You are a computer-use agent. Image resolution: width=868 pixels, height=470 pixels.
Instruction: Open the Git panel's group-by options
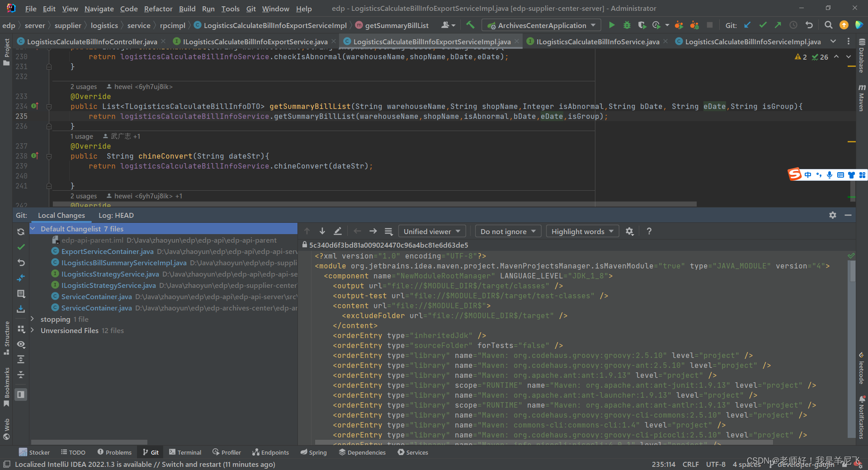click(21, 329)
